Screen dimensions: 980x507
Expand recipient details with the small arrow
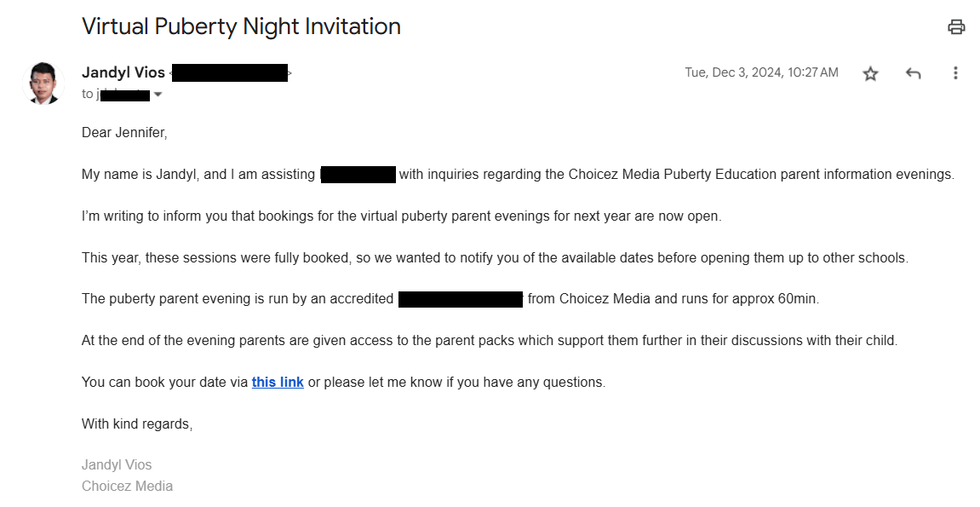158,95
